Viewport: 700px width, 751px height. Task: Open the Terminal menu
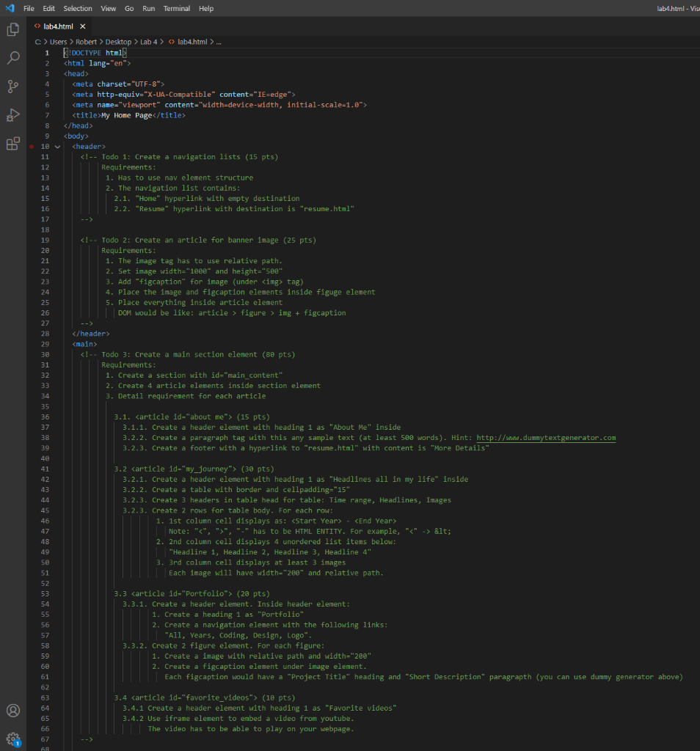point(176,8)
